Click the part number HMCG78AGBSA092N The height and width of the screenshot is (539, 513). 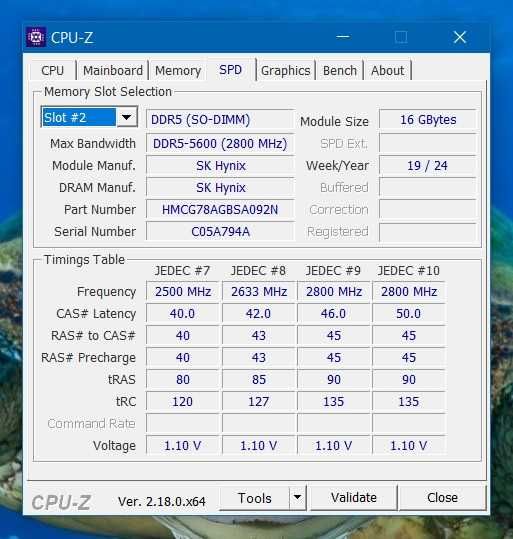tap(220, 210)
